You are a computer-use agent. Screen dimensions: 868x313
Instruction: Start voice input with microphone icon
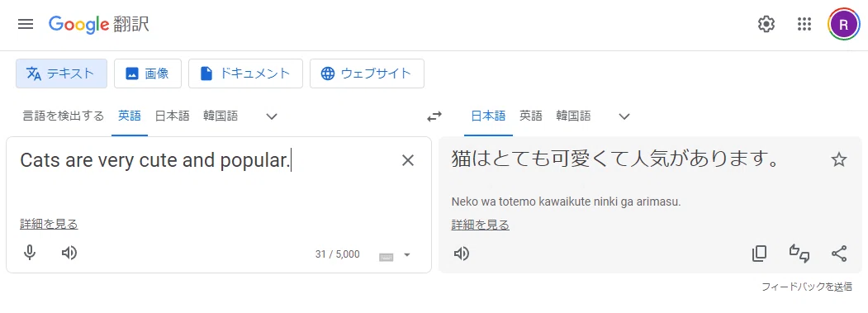(x=30, y=254)
